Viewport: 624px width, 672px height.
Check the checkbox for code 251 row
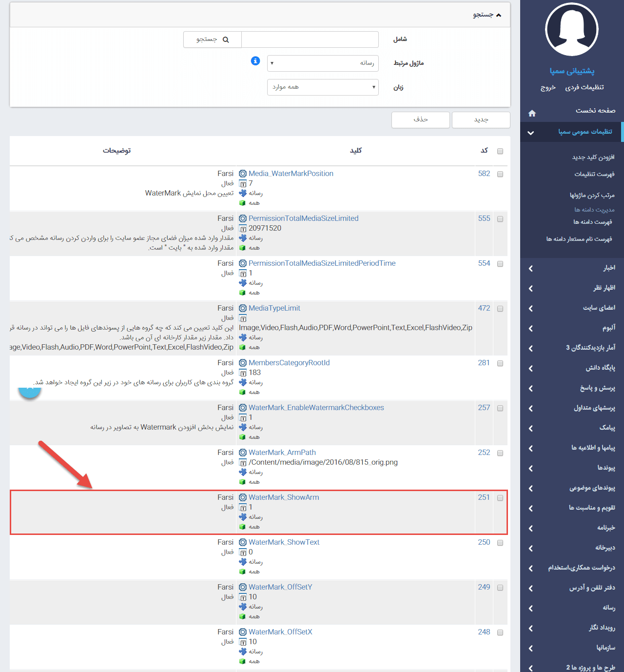point(500,498)
